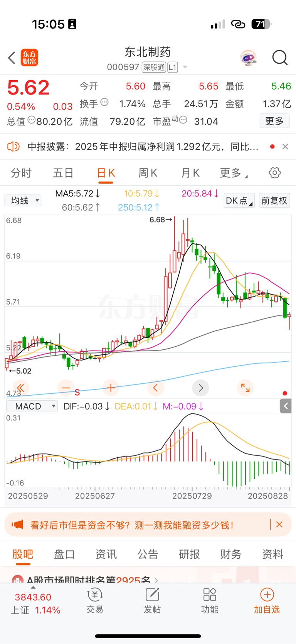Tap the 6.68 high price marker

[x=160, y=220]
